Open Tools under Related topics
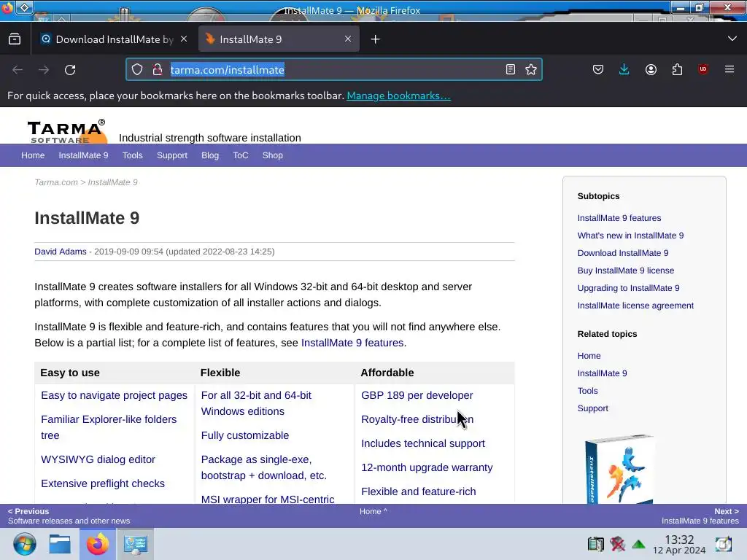This screenshot has width=747, height=560. point(587,391)
